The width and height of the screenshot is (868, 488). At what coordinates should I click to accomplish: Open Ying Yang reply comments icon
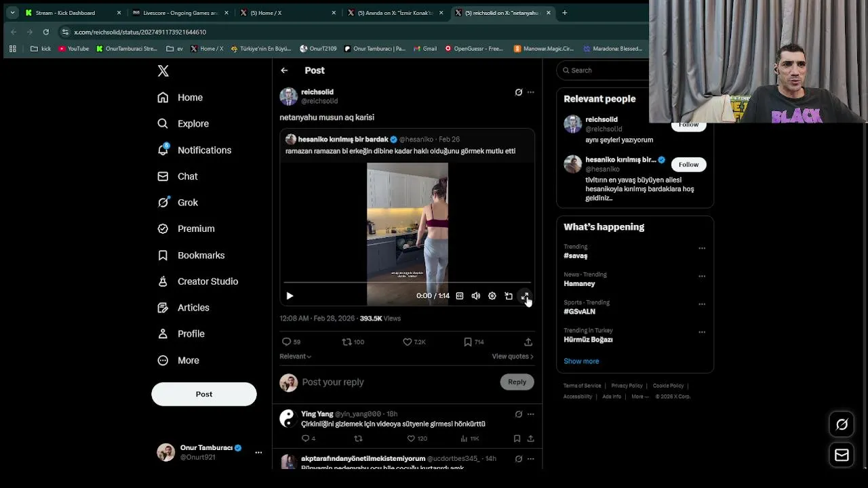[309, 439]
